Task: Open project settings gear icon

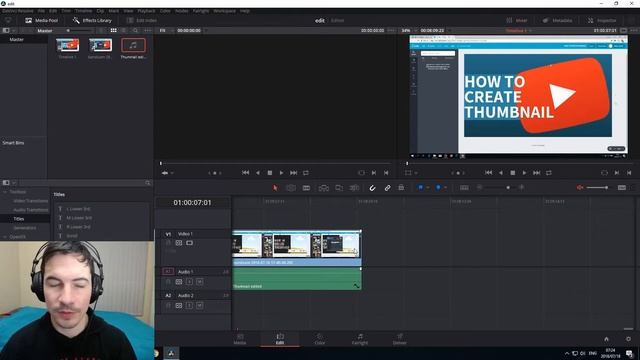Action: (629, 339)
